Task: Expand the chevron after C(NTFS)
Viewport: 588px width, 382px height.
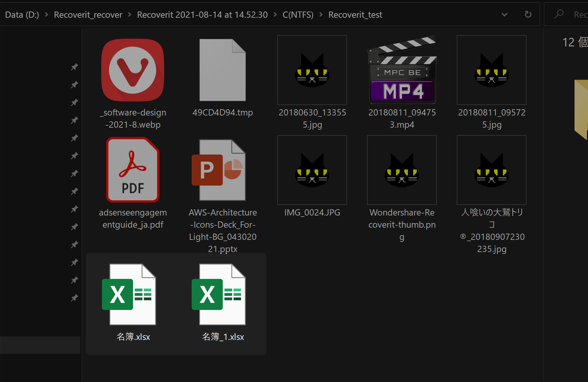Action: (x=321, y=15)
